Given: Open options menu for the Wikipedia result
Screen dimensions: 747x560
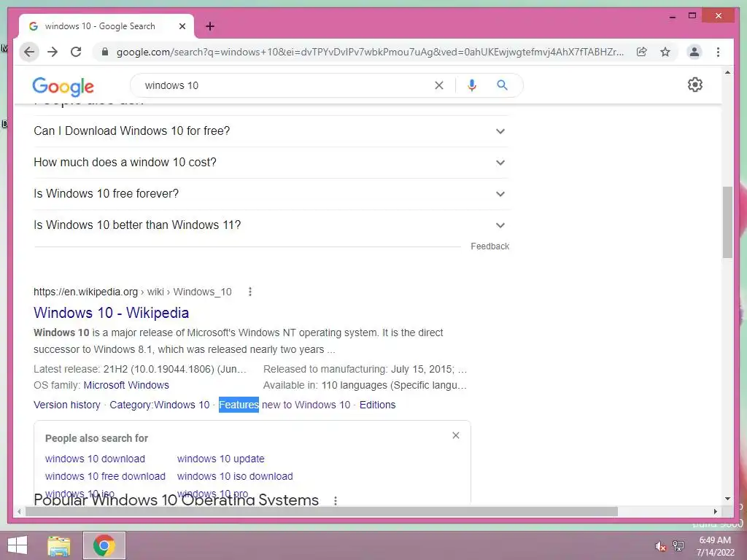Looking at the screenshot, I should (x=250, y=292).
